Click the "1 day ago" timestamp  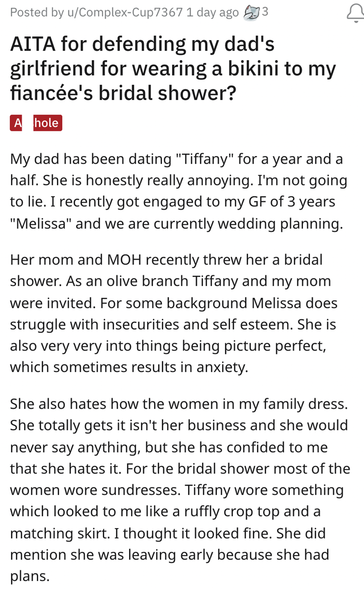pos(212,12)
